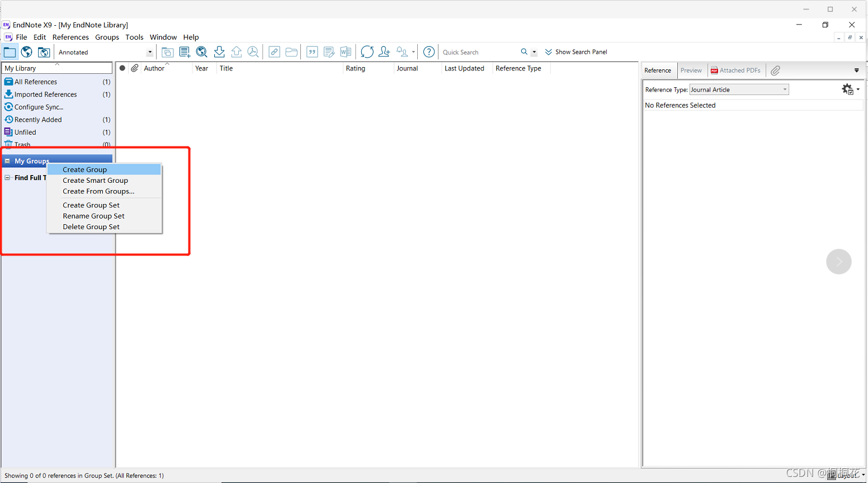Open the Share Library icon

coord(384,51)
